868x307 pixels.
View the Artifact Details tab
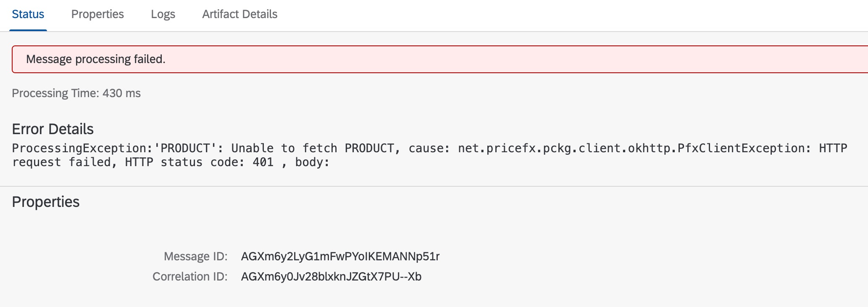239,14
